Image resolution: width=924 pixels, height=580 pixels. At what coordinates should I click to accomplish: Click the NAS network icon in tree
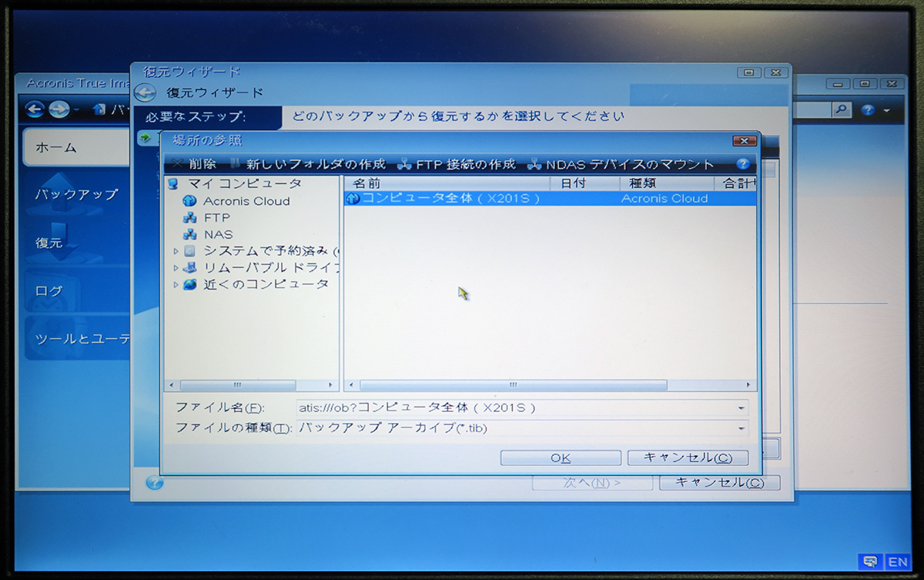[189, 234]
